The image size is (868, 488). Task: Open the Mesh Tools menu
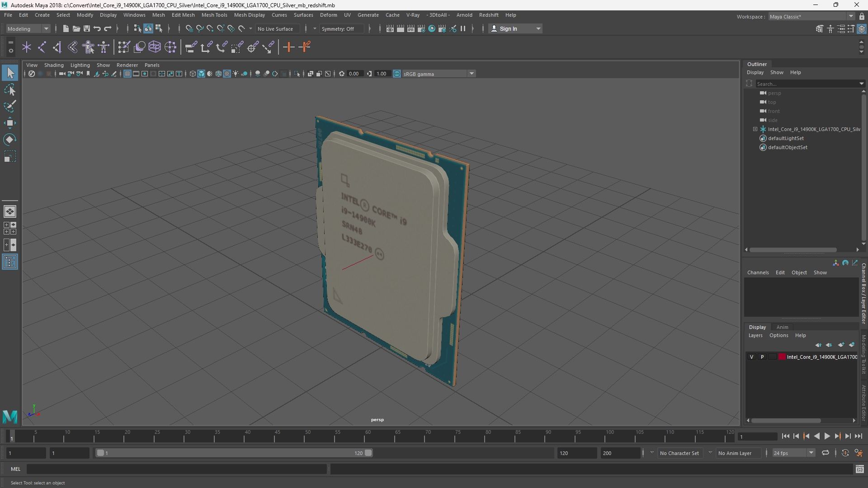click(214, 15)
